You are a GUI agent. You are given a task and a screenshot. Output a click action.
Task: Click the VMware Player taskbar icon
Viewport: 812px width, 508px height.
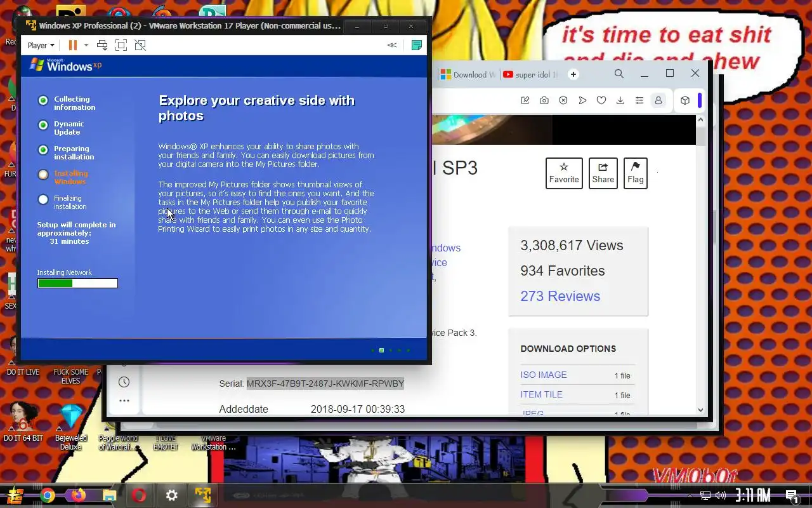tap(203, 495)
